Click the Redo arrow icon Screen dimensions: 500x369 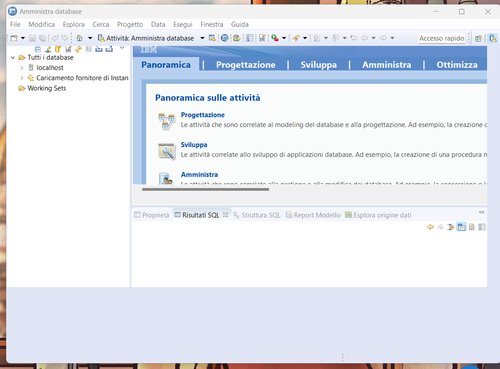[65, 38]
